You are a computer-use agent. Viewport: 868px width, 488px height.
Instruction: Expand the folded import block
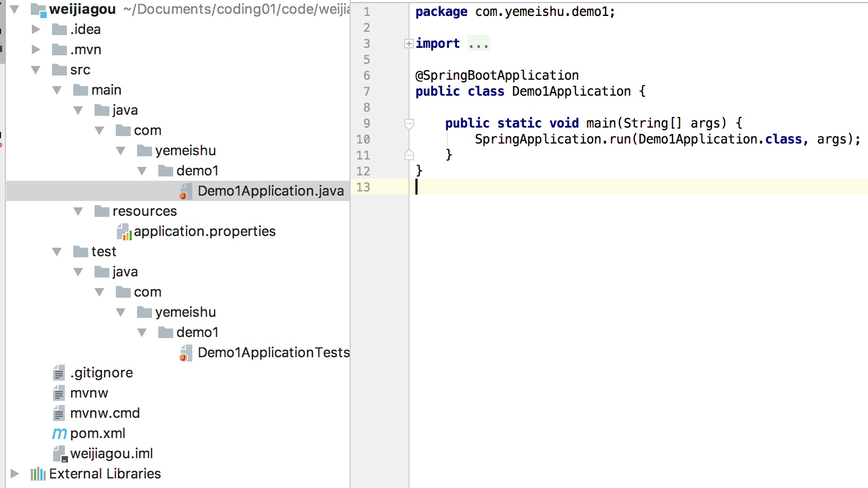point(409,44)
